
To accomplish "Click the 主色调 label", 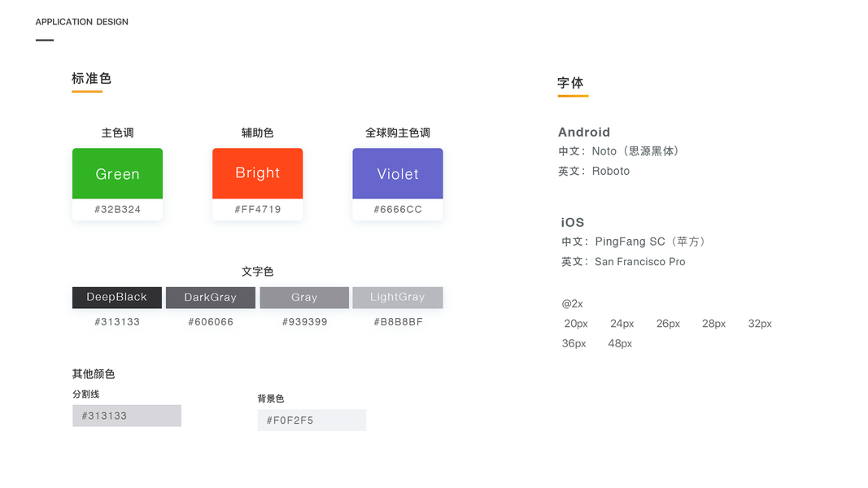I will click(x=117, y=133).
